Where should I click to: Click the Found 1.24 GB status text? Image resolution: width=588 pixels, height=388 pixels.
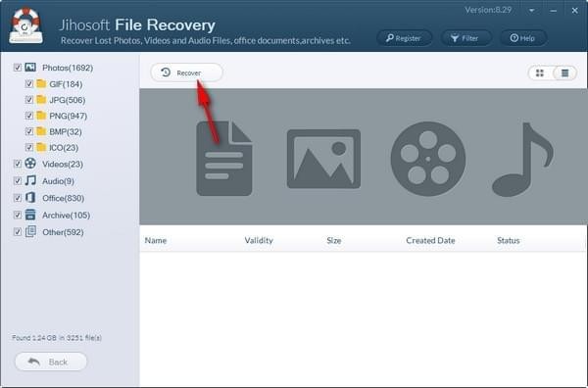point(57,338)
